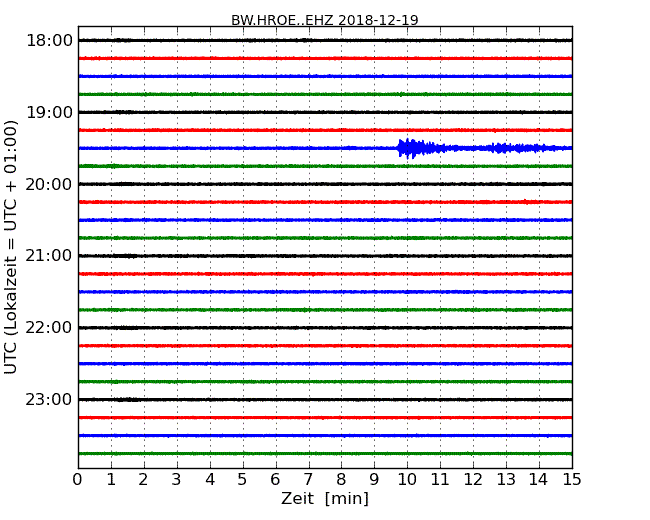Click x-axis tick label 1
The width and height of the screenshot is (650, 520).
tap(111, 480)
